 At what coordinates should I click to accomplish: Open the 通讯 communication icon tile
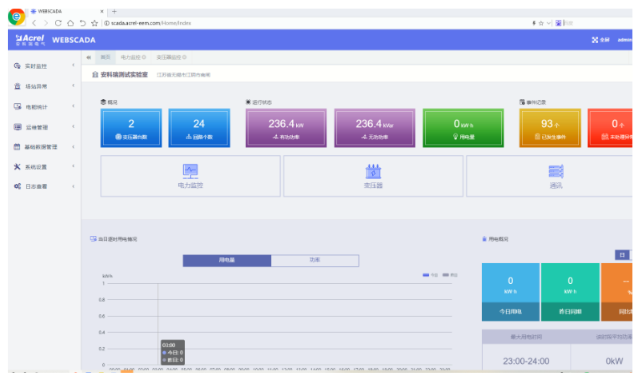(555, 176)
